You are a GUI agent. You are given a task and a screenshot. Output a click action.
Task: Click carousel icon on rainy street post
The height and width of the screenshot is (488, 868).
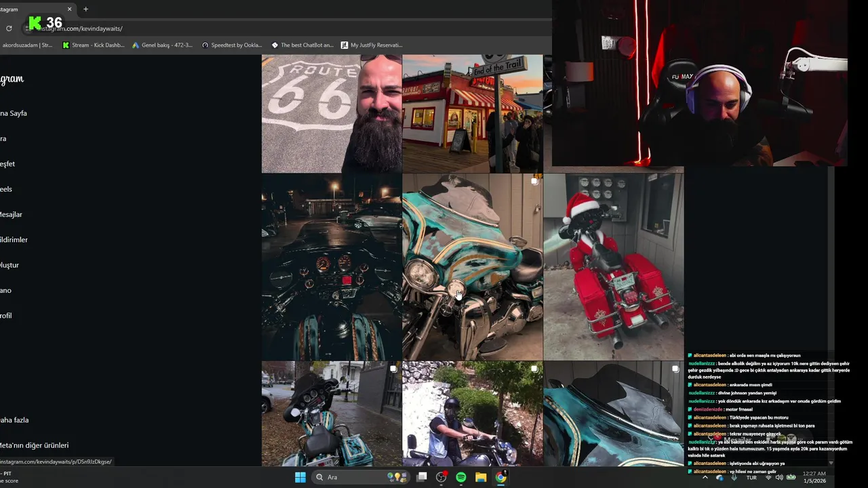pyautogui.click(x=393, y=369)
